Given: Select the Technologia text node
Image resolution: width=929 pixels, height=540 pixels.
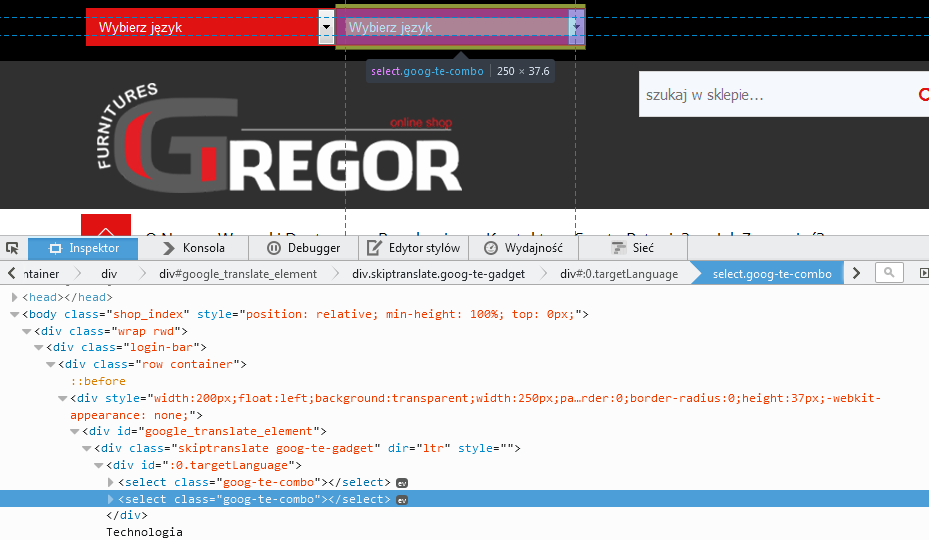Looking at the screenshot, I should click(x=145, y=532).
